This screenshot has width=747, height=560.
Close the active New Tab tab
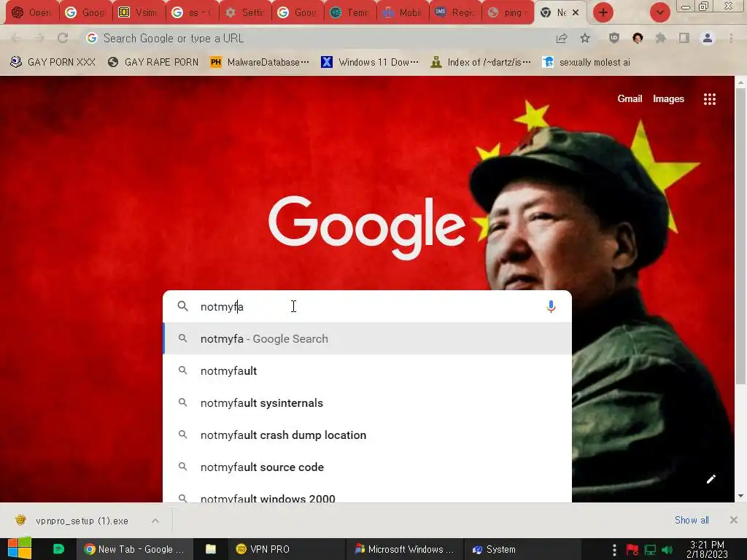576,13
